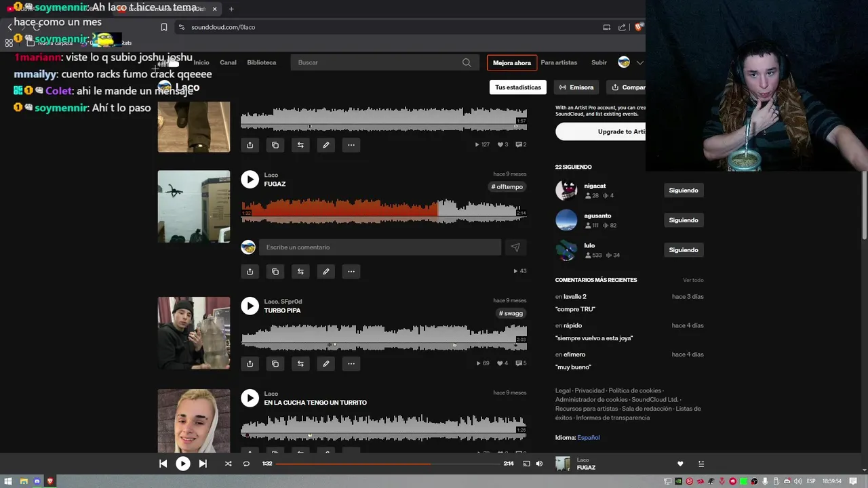Screen dimensions: 868x488
Task: Like the currently playing FUGAZ track
Action: tap(680, 464)
